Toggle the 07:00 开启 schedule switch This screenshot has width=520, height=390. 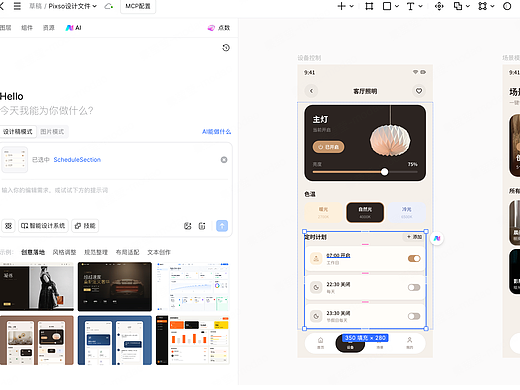point(414,258)
